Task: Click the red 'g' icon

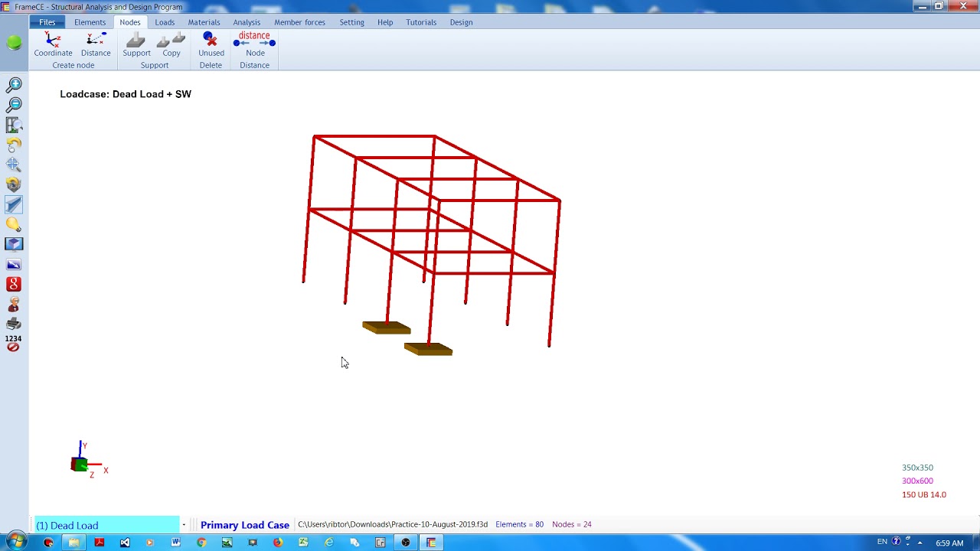Action: click(14, 284)
